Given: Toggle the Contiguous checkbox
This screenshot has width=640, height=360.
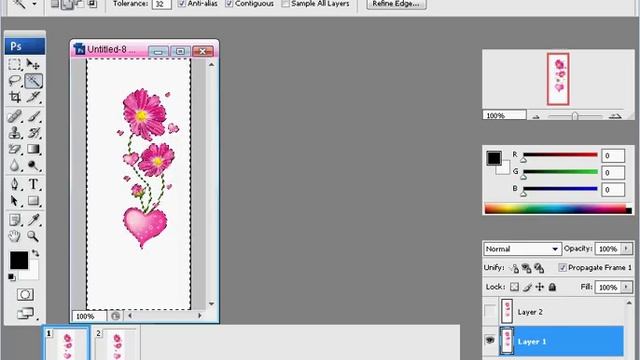Looking at the screenshot, I should point(229,4).
